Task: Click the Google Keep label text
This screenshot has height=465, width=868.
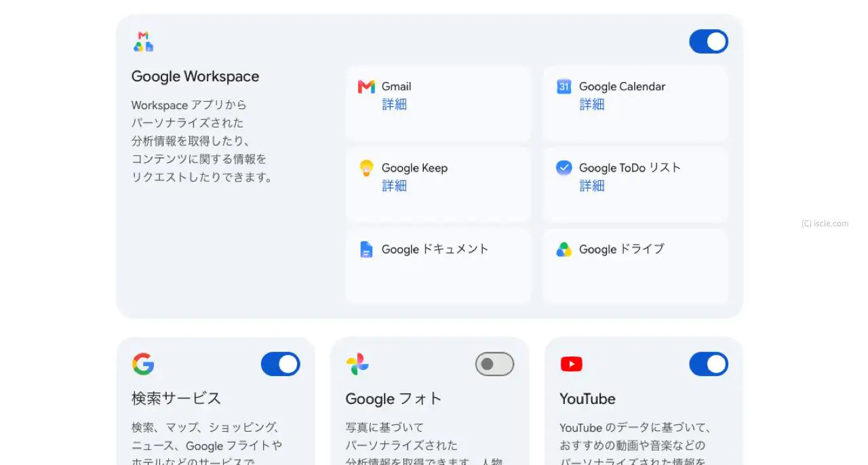Action: point(414,168)
